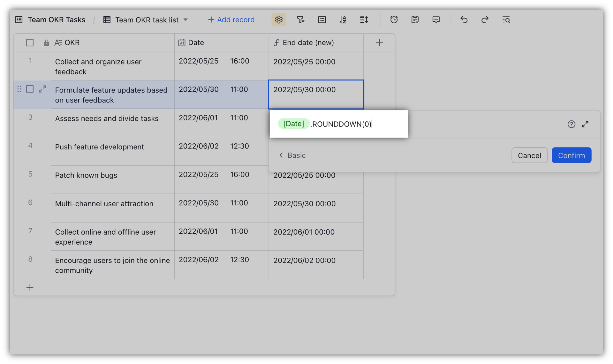Confirm the ROUNDDOWN formula

571,155
